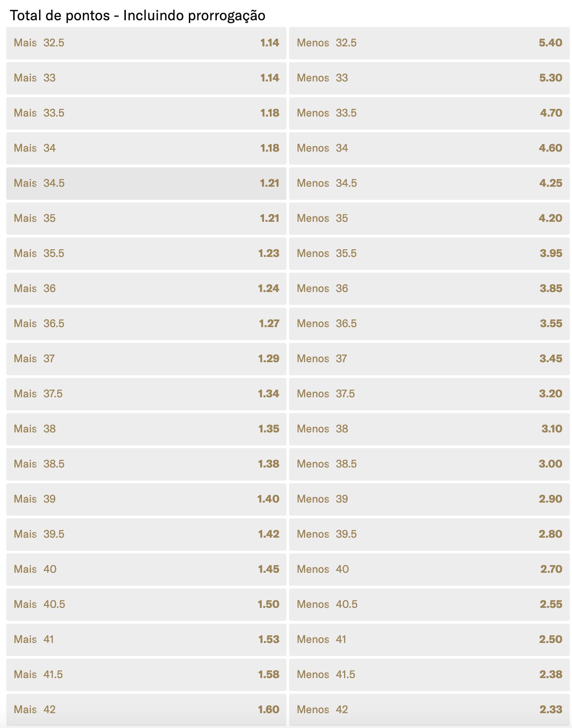Select Mais 40.5 at odds 1.50

(x=146, y=605)
